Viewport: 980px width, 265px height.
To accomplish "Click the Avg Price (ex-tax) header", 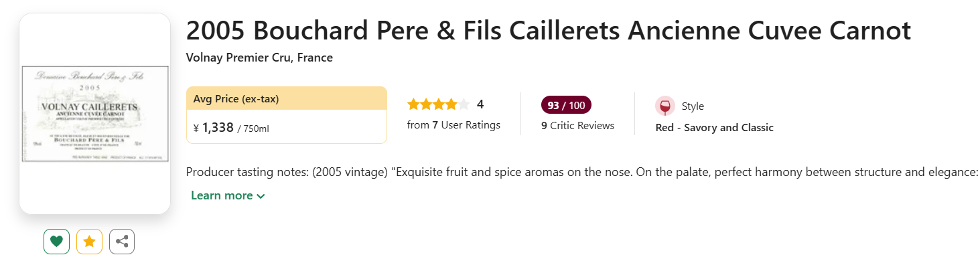I will tap(287, 98).
